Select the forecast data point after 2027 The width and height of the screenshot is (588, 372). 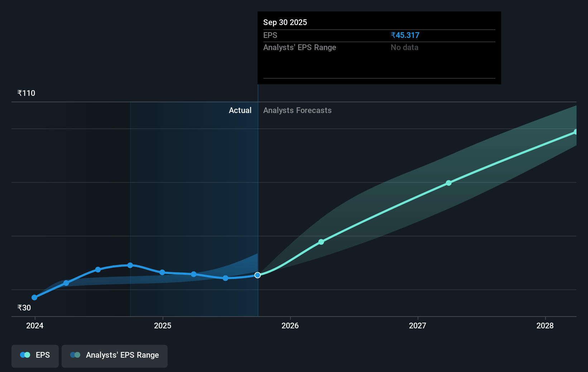tap(449, 183)
